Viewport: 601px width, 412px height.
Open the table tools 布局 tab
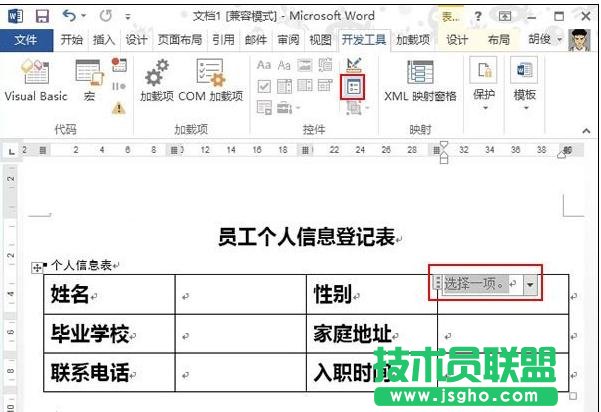click(498, 39)
